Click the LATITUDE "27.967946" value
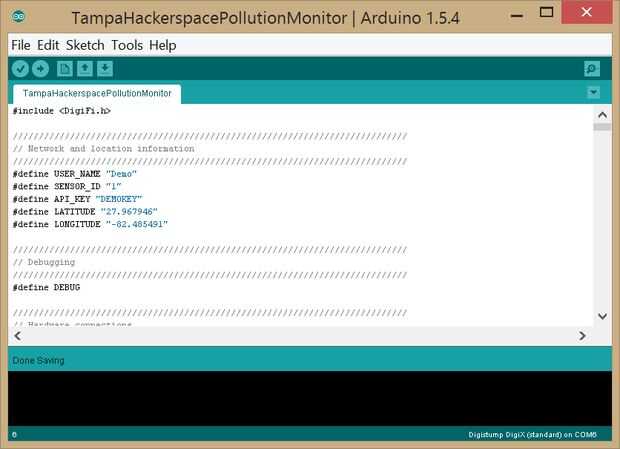This screenshot has width=620, height=449. pos(129,212)
